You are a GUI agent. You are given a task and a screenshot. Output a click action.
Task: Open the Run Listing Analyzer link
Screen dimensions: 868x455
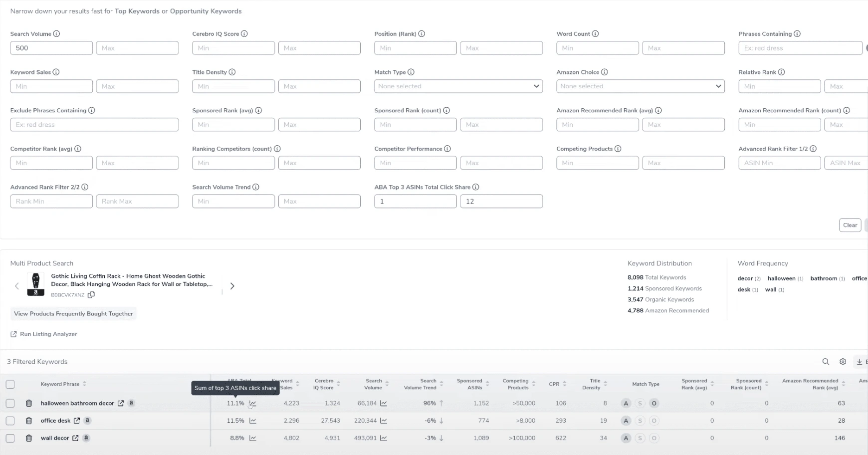pyautogui.click(x=48, y=334)
